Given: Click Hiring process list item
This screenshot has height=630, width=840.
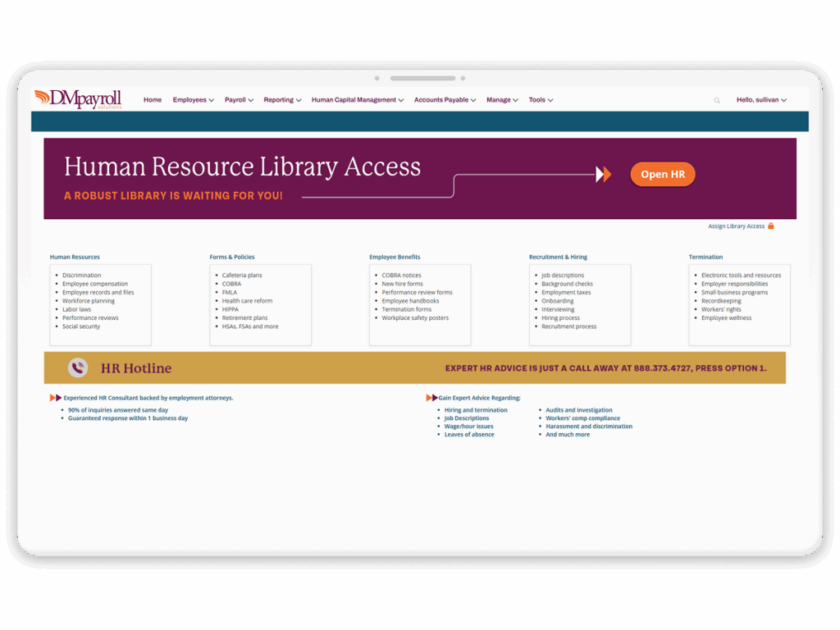Looking at the screenshot, I should tap(560, 318).
